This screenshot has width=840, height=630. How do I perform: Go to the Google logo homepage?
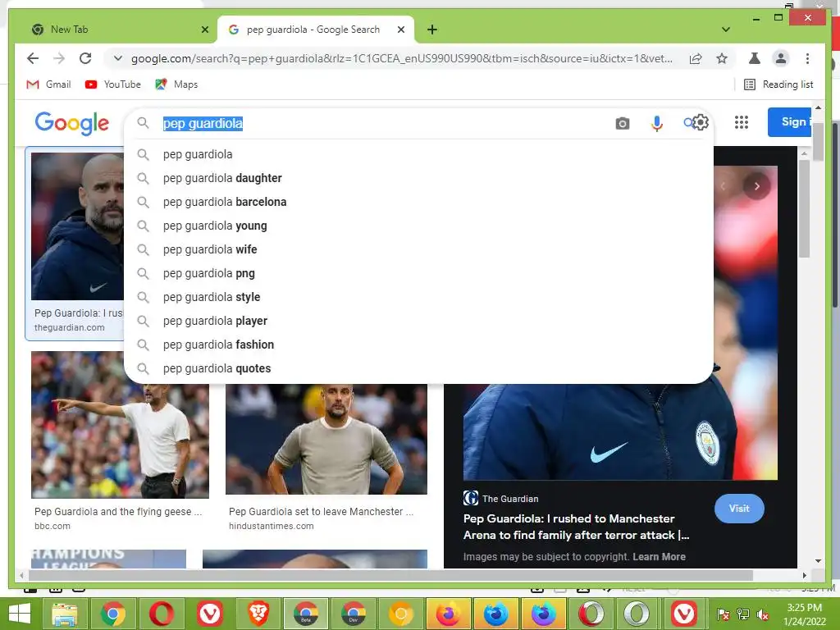pyautogui.click(x=72, y=123)
